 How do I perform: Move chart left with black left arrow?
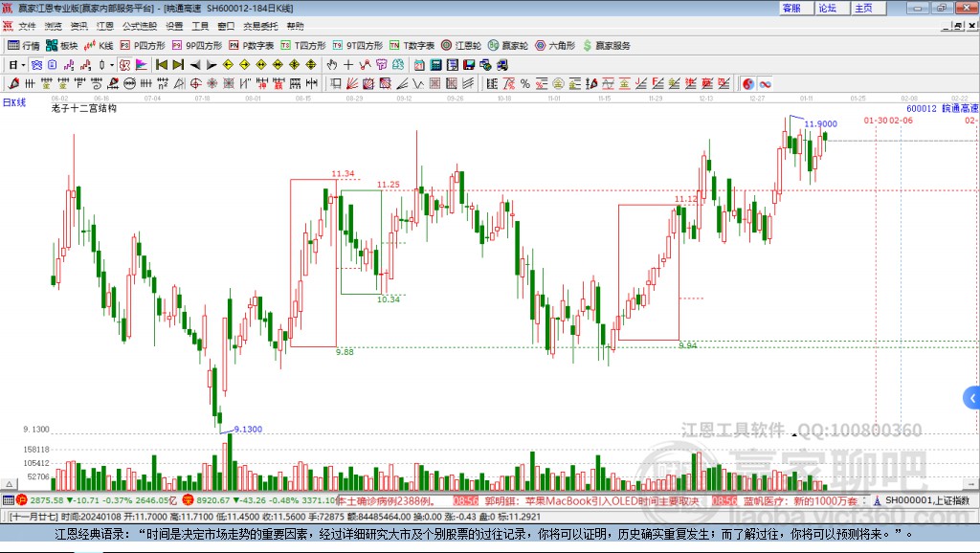[x=195, y=65]
